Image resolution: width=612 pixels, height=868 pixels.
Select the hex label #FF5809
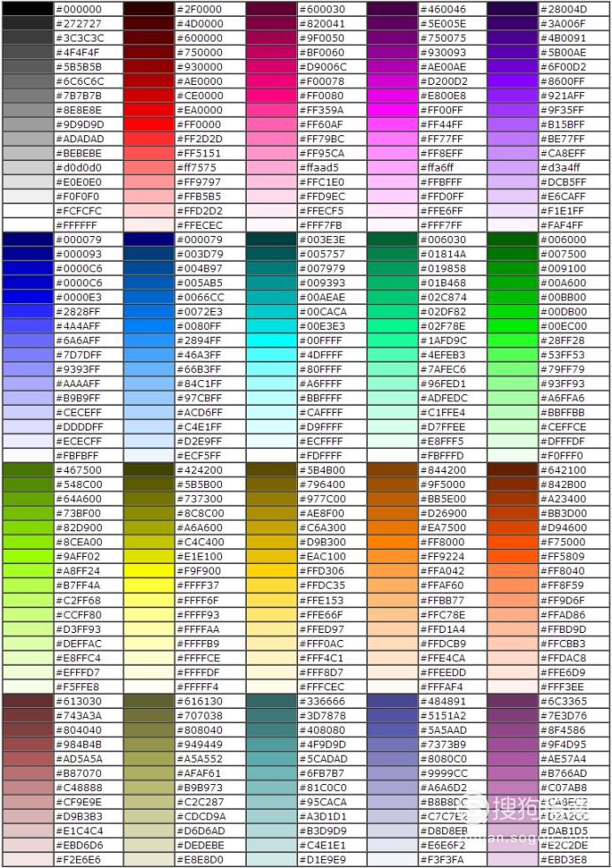[562, 556]
